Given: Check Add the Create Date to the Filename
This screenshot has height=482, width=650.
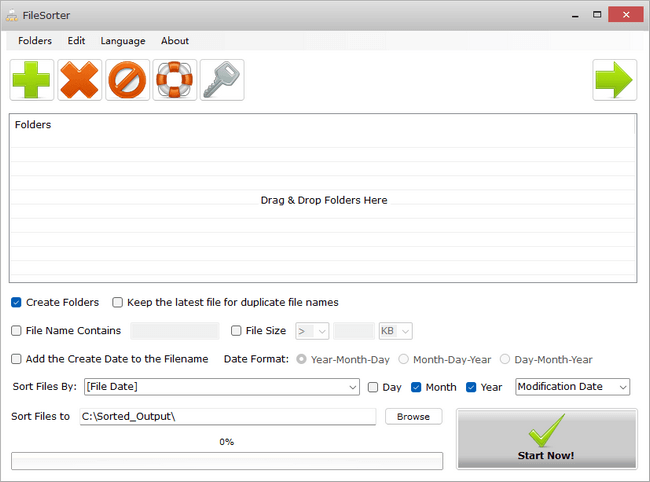Looking at the screenshot, I should click(x=16, y=359).
